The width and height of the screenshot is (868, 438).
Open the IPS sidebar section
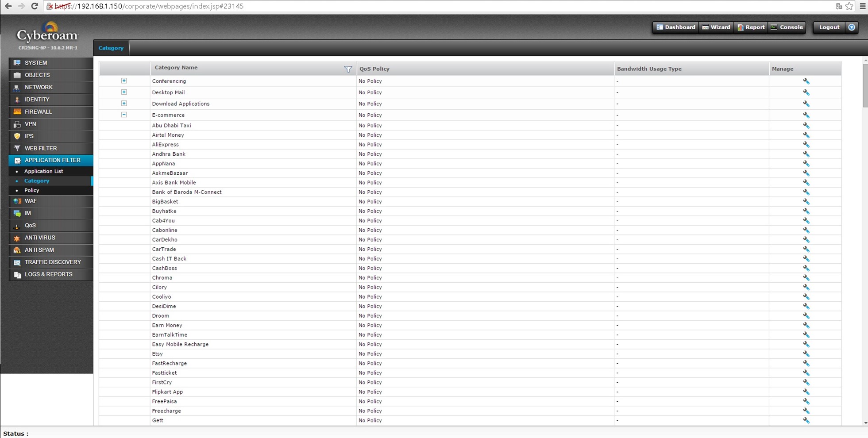coord(51,136)
